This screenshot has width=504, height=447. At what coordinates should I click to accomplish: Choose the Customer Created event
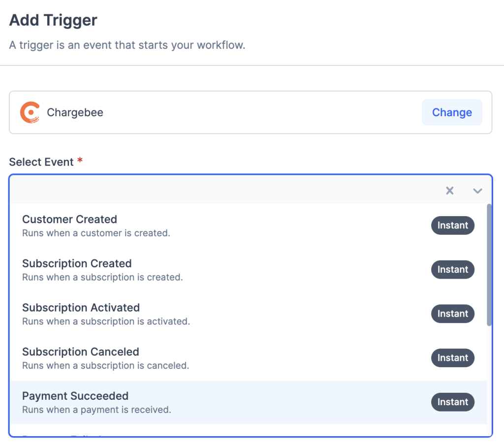coord(70,220)
